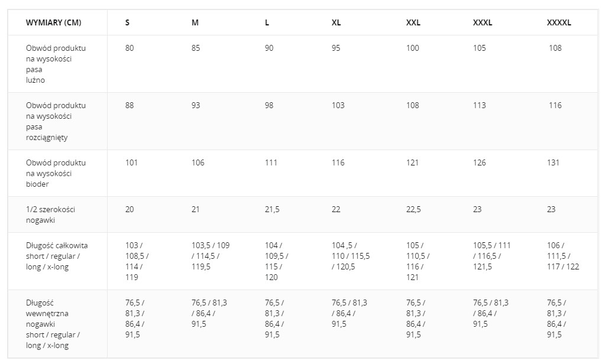
Task: Select the M size column header
Action: point(195,23)
